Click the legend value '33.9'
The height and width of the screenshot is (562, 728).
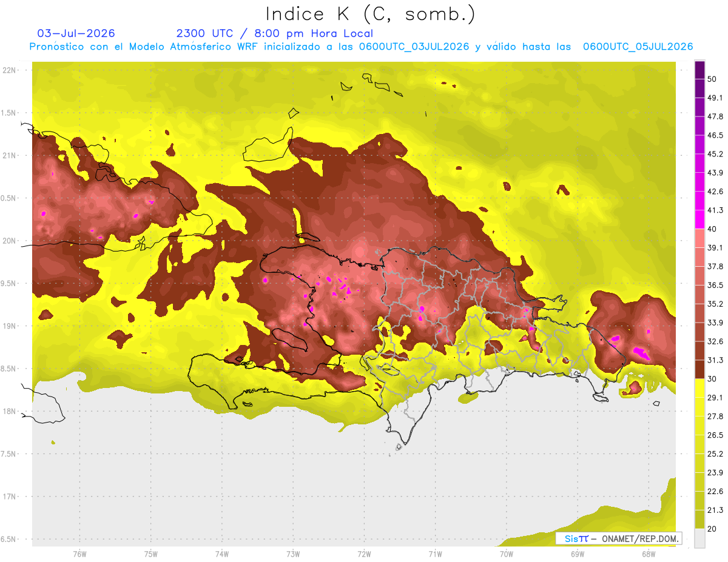point(715,323)
